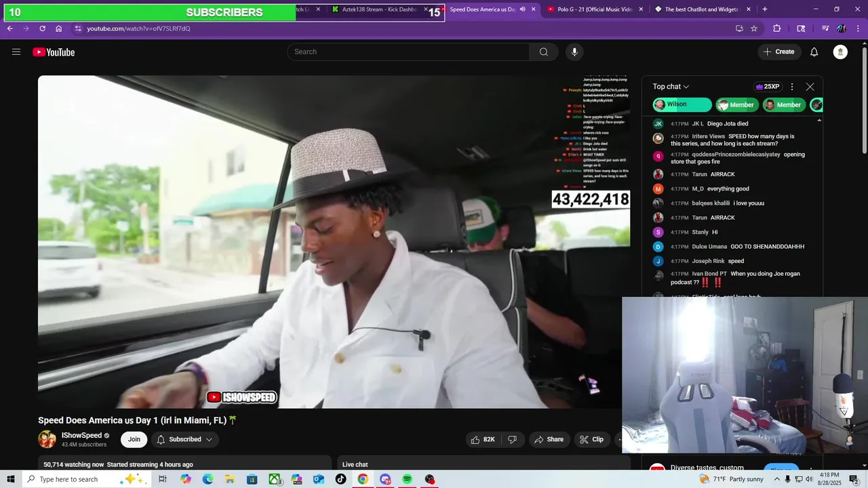Image resolution: width=868 pixels, height=488 pixels.
Task: Click the YouTube search input field
Action: pos(408,52)
